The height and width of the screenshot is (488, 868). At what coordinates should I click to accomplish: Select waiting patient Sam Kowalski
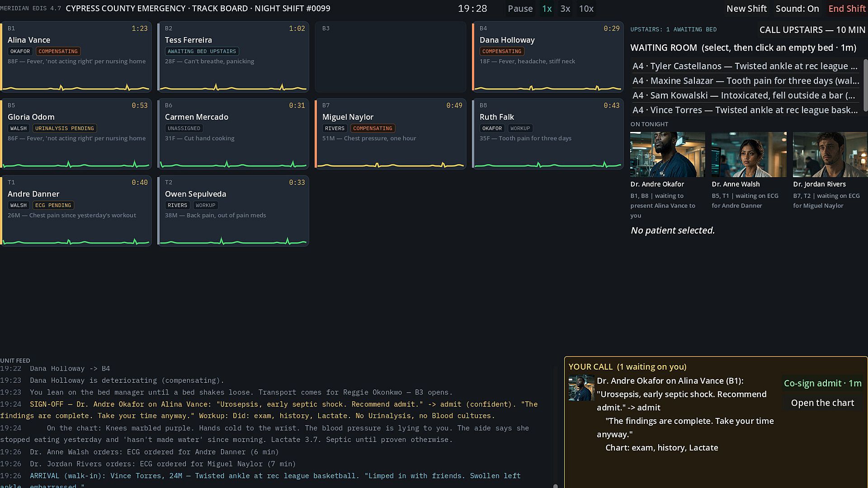[x=745, y=95]
